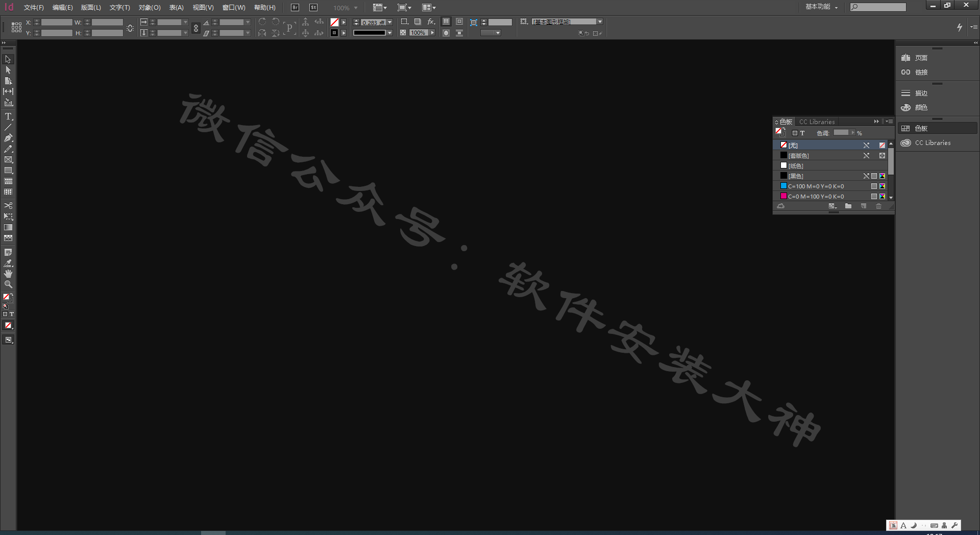Select the Gradient Feather tool
The width and height of the screenshot is (980, 535).
click(x=8, y=238)
